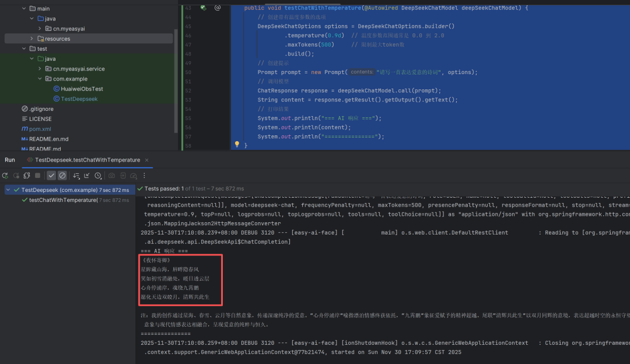Toggle the Show Ignored tests filter
Screen dimensions: 630x364
[x=62, y=176]
